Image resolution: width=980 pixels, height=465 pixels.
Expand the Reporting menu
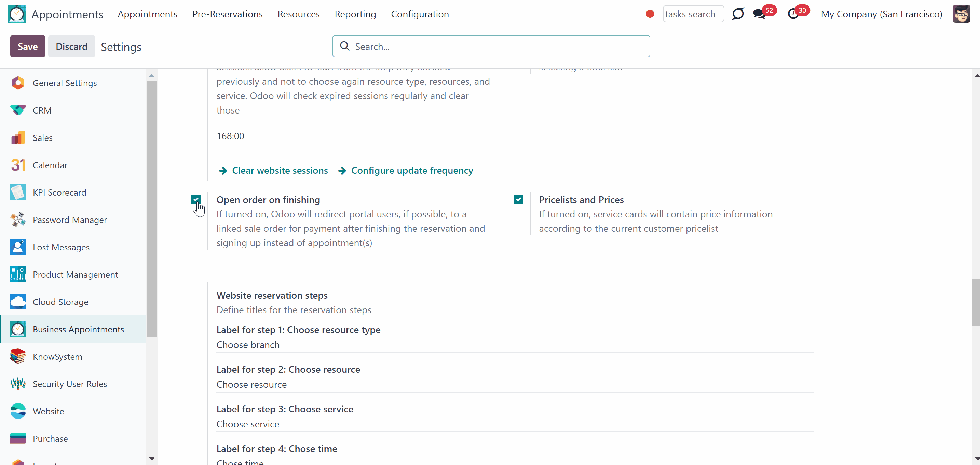[355, 14]
